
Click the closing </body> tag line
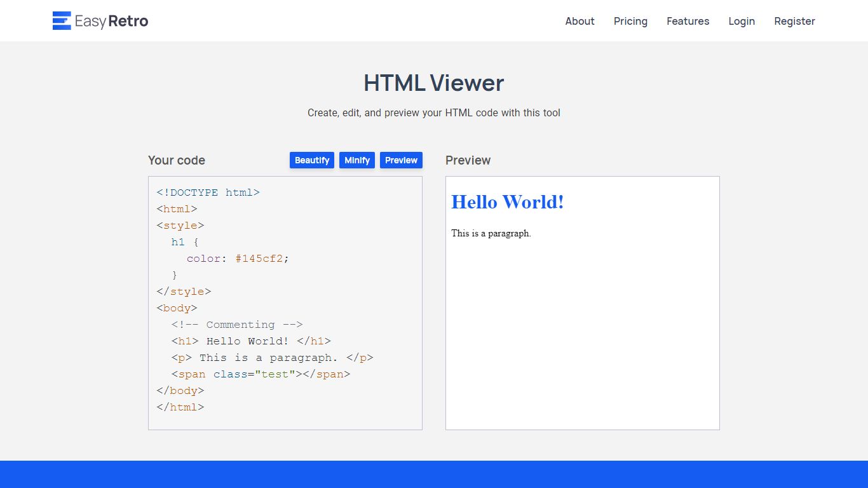pos(180,391)
